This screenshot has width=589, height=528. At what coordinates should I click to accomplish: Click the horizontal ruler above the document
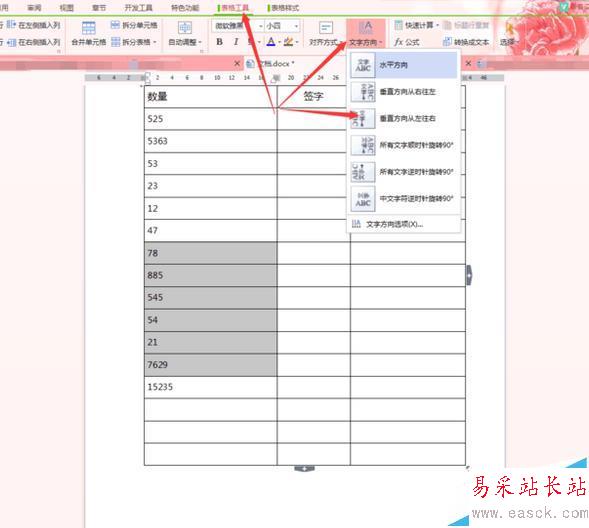pos(294,78)
